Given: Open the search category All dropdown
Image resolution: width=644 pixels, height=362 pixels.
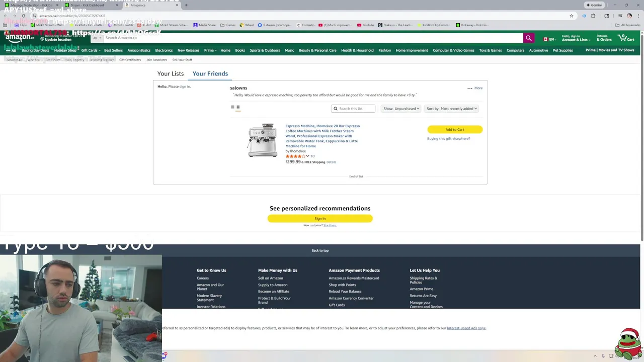Looking at the screenshot, I should pos(96,38).
